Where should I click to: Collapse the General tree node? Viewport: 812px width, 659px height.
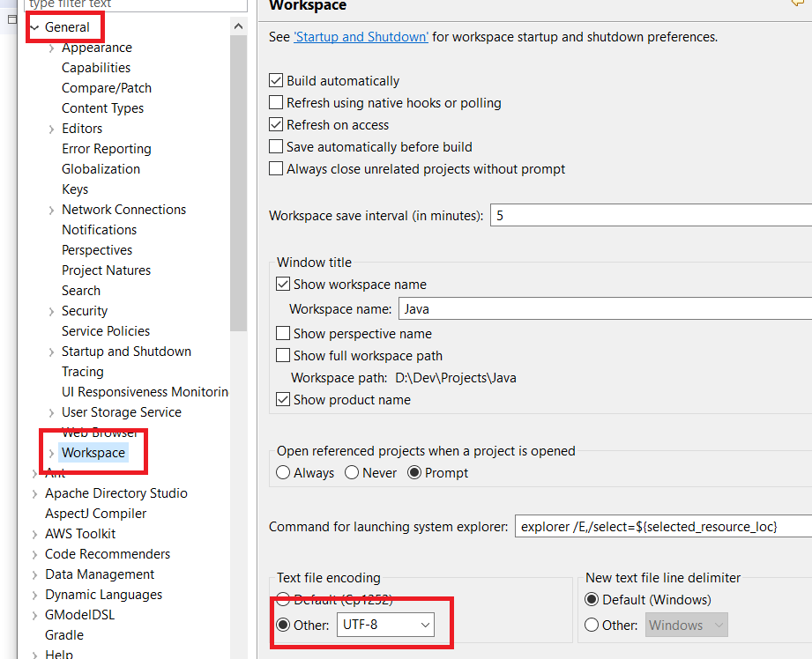(34, 27)
